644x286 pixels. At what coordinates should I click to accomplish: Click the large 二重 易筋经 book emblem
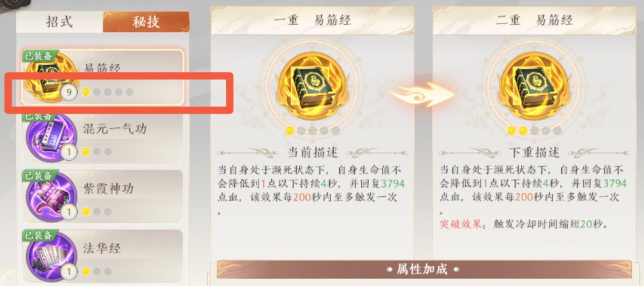(x=534, y=86)
